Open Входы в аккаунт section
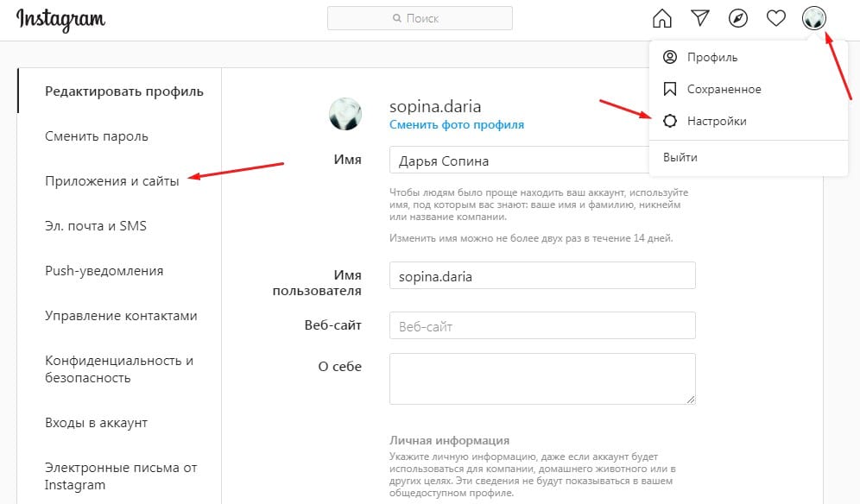Image resolution: width=860 pixels, height=504 pixels. pyautogui.click(x=96, y=423)
